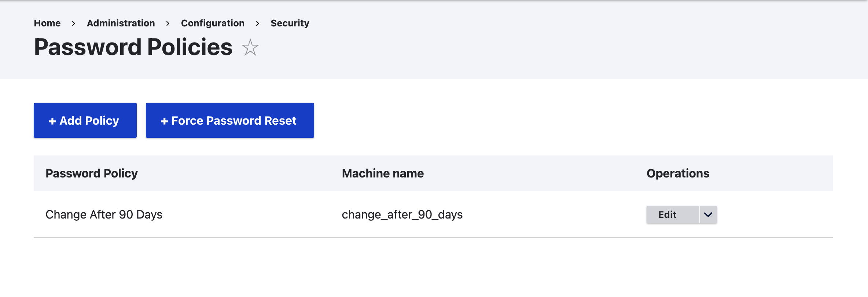Click the Operations column header
This screenshot has height=297, width=868.
coord(678,173)
